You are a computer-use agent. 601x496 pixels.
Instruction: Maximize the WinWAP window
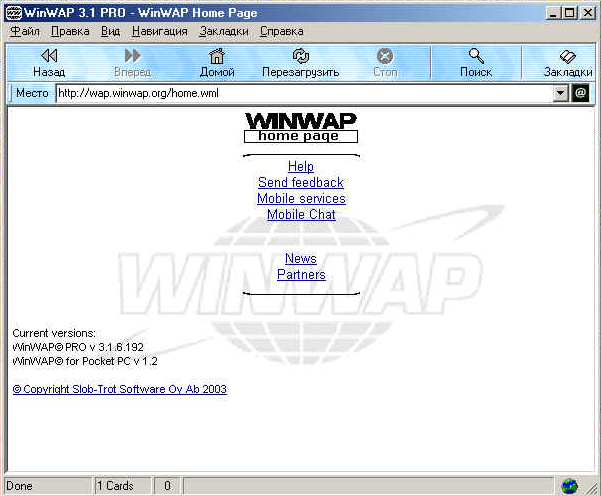point(569,13)
